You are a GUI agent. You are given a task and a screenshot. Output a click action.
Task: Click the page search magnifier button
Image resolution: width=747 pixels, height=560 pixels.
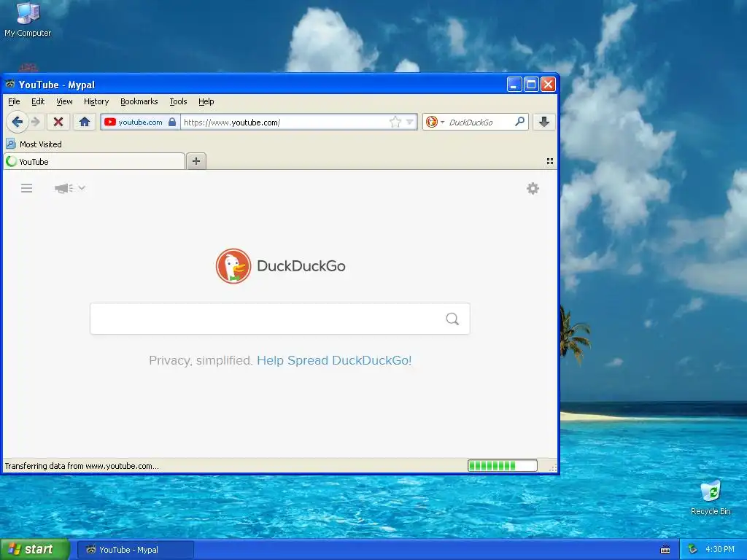[x=452, y=319]
